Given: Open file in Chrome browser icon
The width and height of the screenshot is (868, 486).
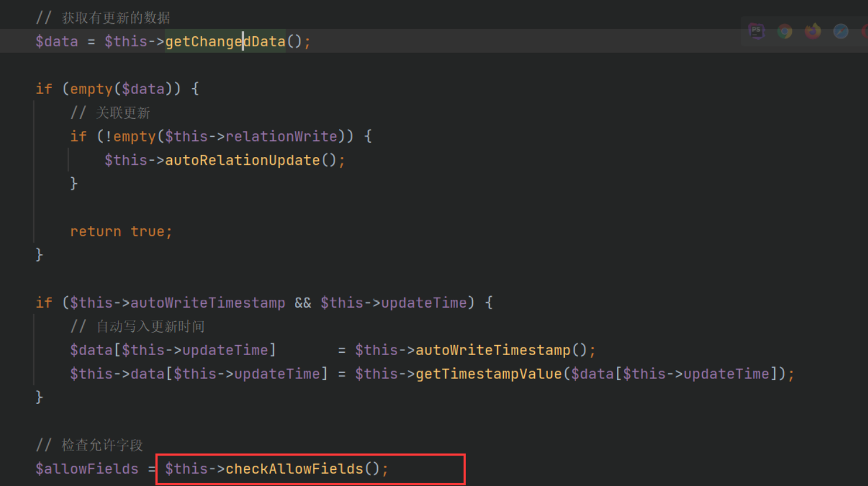Looking at the screenshot, I should pyautogui.click(x=785, y=31).
